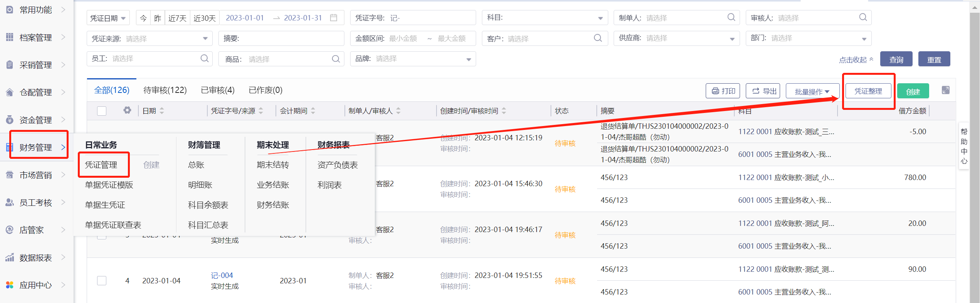Click search icon in 客户 field
This screenshot has width=980, height=303.
(597, 38)
